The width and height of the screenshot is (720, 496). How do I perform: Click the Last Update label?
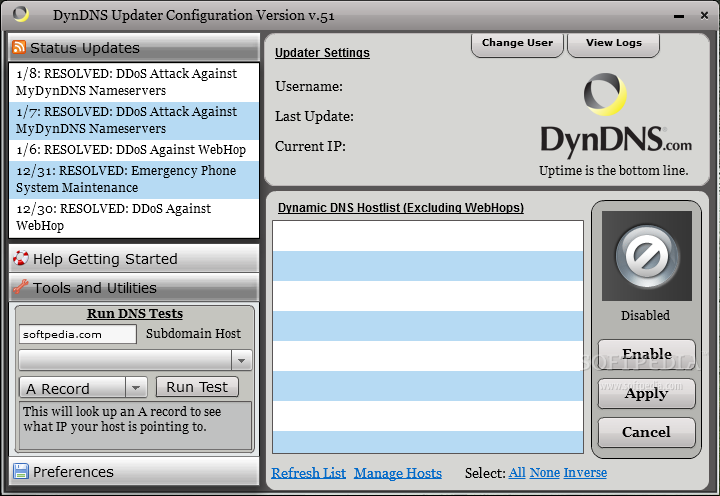click(x=315, y=116)
